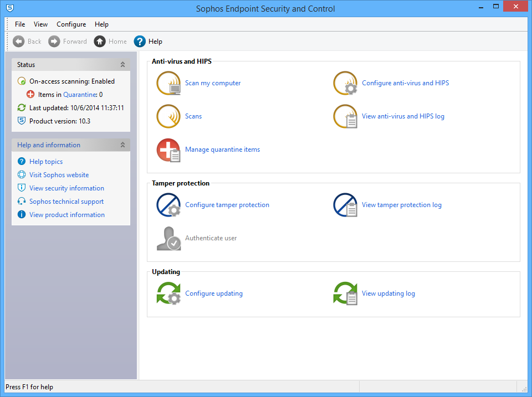Click Sophos technical support link
The image size is (532, 397).
coord(66,202)
